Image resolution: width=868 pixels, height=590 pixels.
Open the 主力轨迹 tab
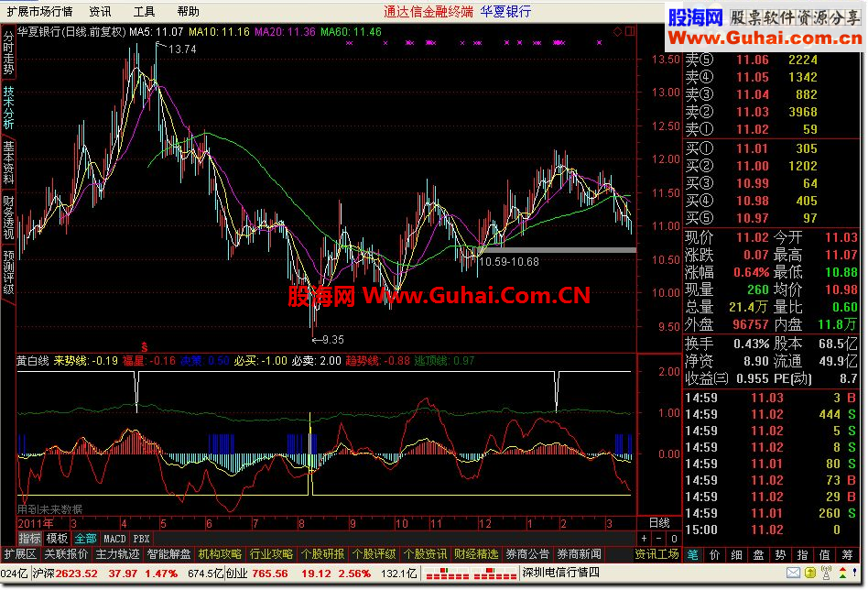click(117, 554)
